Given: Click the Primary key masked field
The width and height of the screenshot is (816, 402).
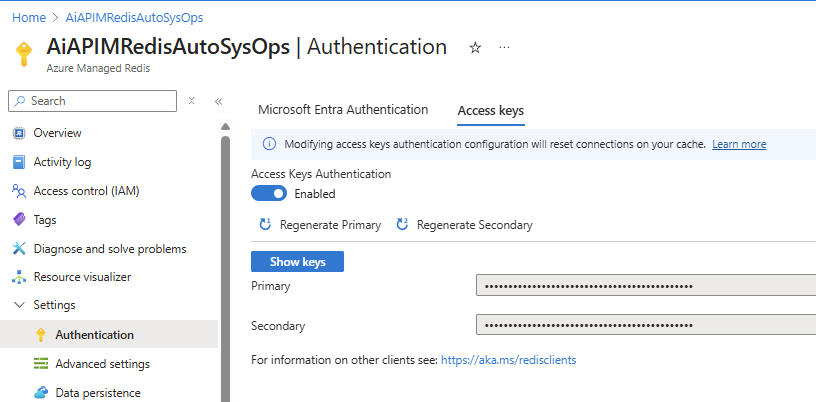Looking at the screenshot, I should [646, 286].
